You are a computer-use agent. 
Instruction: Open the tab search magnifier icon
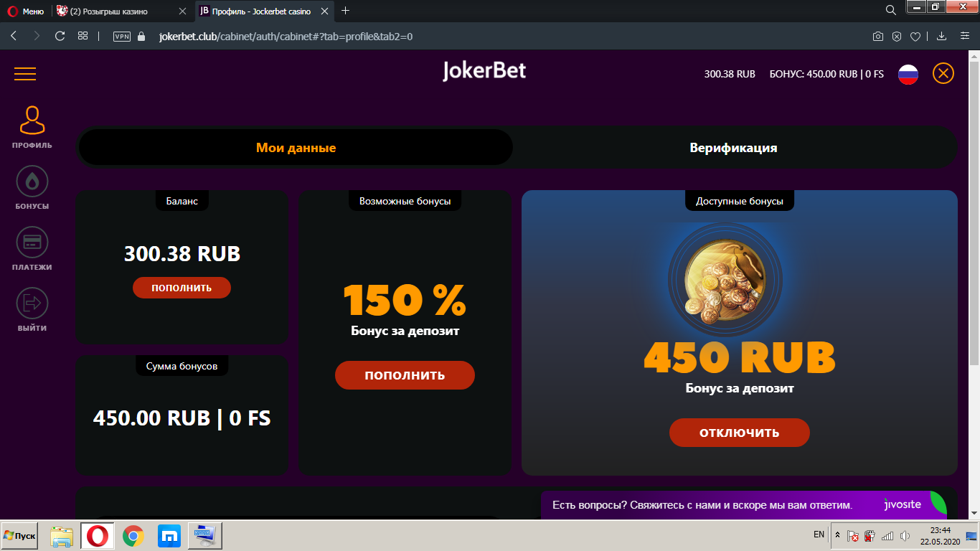891,10
